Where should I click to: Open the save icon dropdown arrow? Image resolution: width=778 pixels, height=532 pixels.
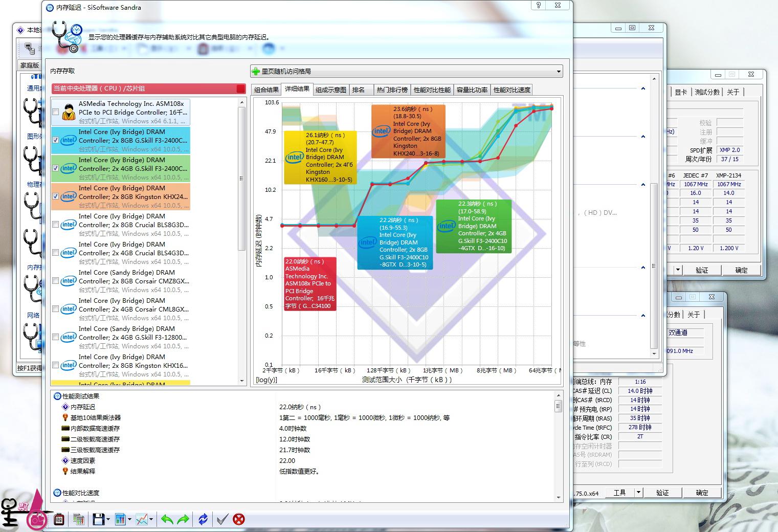coord(108,519)
